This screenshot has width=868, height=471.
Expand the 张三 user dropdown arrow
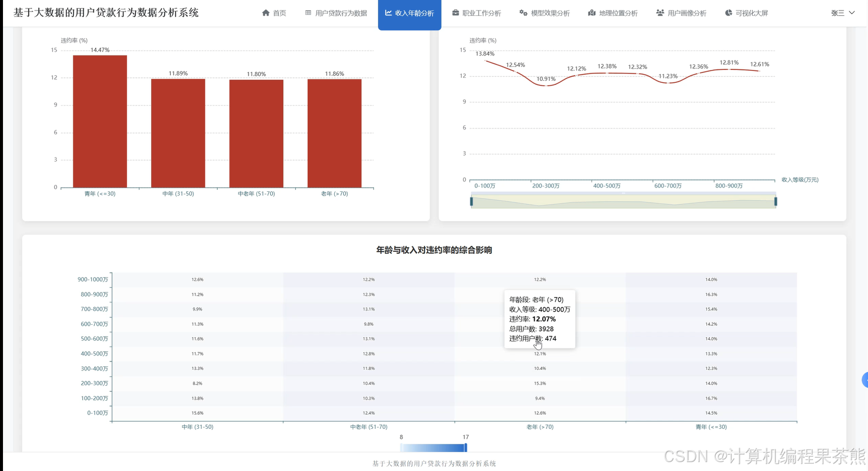(x=852, y=13)
